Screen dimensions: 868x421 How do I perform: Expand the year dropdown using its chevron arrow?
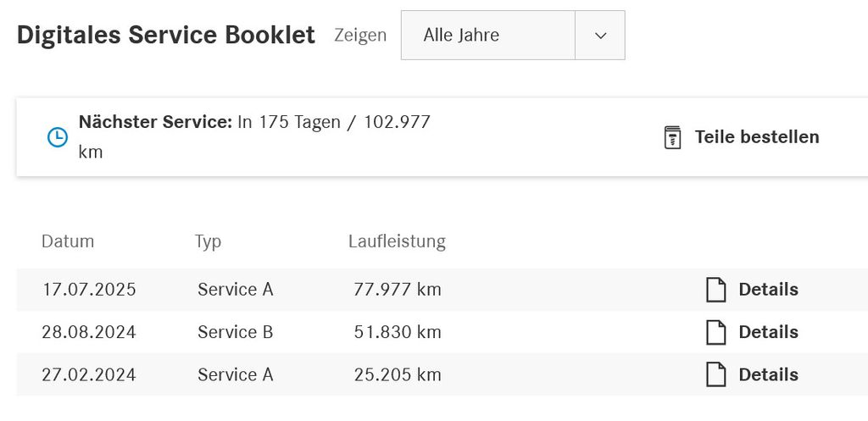600,36
